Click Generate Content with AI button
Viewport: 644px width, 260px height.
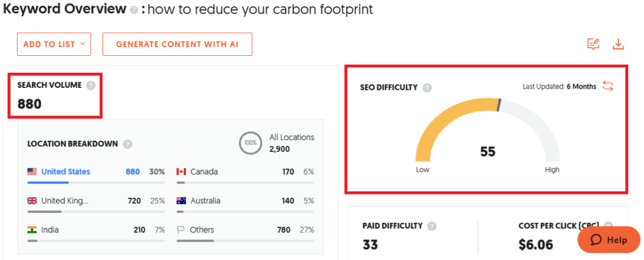[x=177, y=45]
